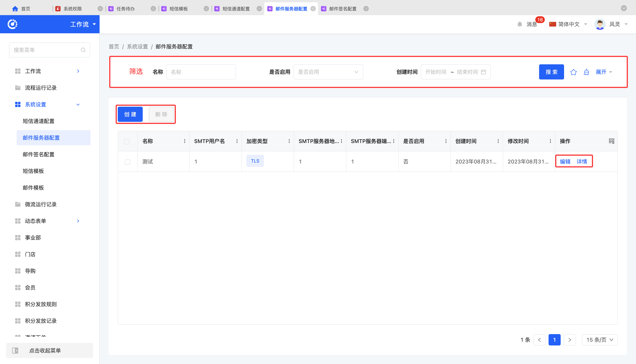Click the home icon in tab bar

pos(15,9)
